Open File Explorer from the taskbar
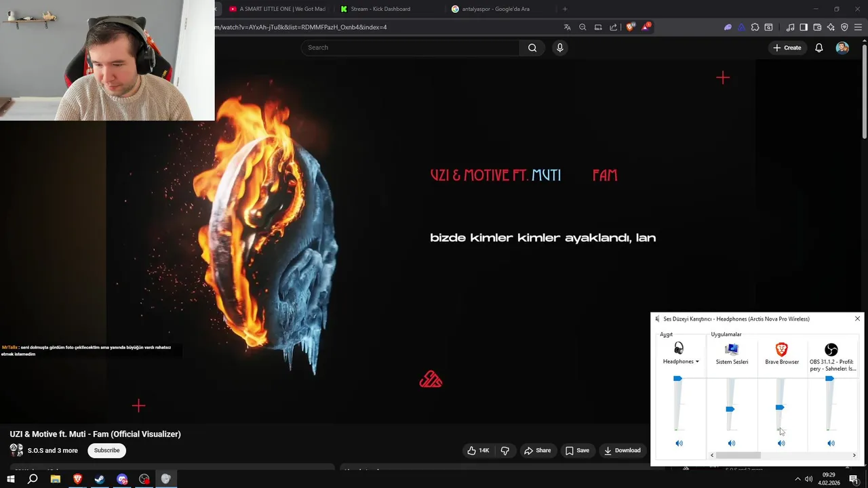This screenshot has height=488, width=868. pos(55,479)
